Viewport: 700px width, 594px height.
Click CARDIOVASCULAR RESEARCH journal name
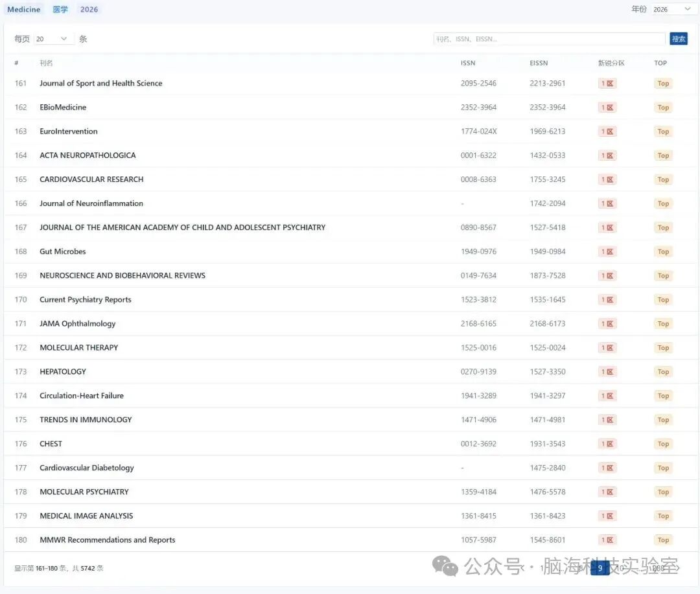click(91, 179)
